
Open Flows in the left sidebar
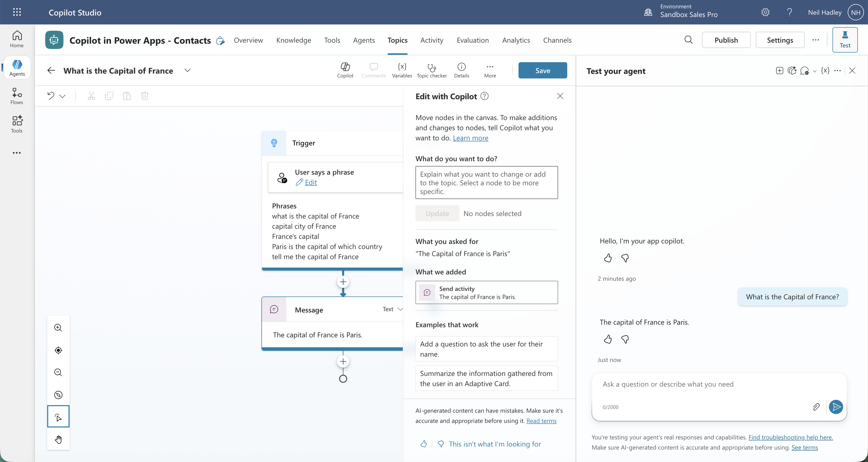17,96
